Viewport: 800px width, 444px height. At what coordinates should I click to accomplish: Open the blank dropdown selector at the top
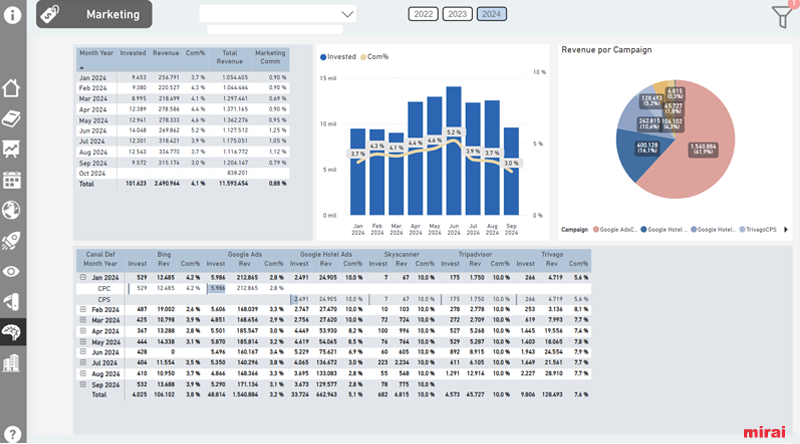278,14
